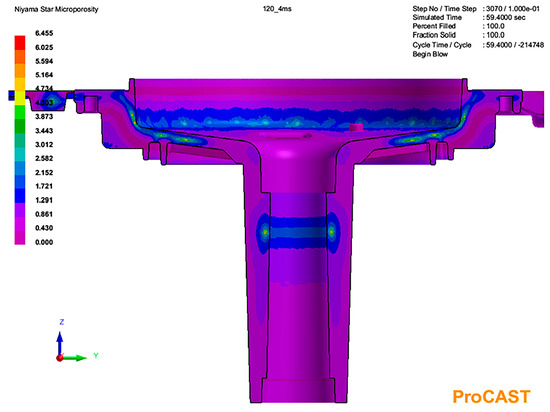Click the 'Begin Blow' text
The height and width of the screenshot is (412, 550).
click(430, 54)
